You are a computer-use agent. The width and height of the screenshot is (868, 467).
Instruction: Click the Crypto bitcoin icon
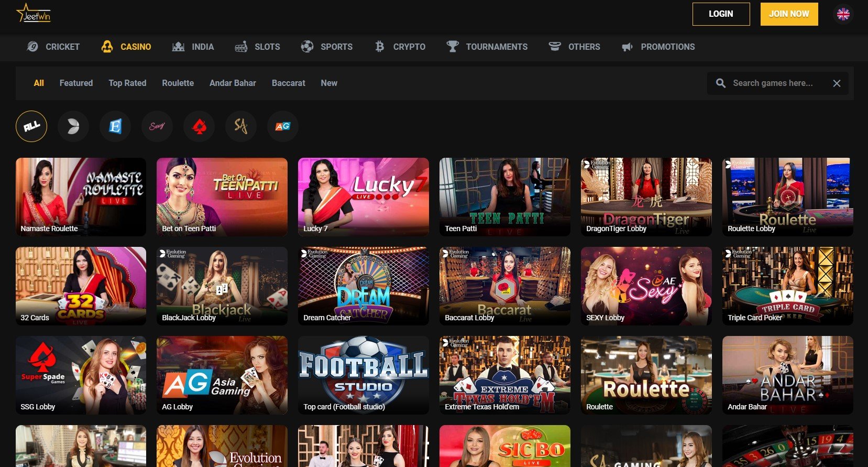point(380,47)
